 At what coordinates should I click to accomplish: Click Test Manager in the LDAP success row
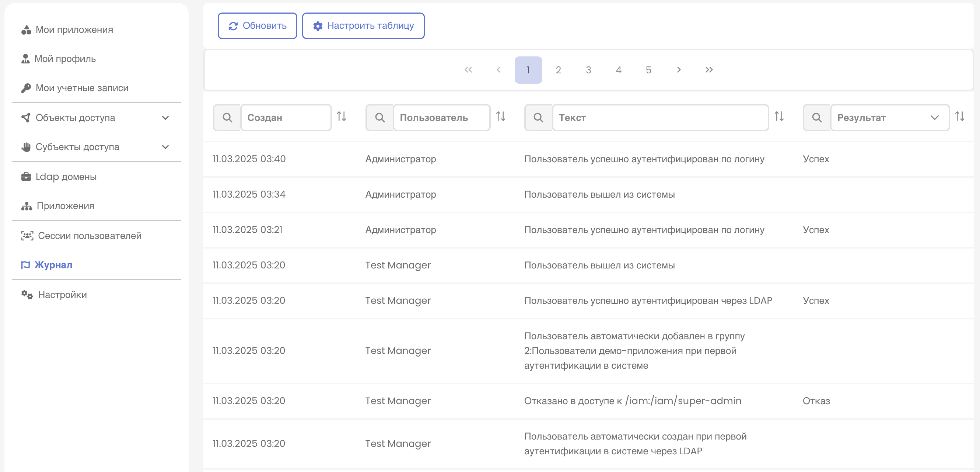point(398,300)
